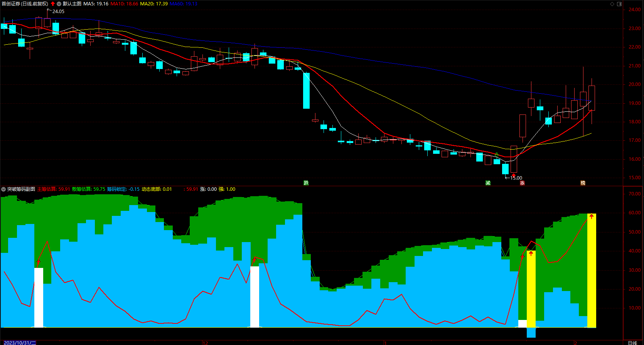
Task: Click the green 减 event marker
Action: [488, 183]
